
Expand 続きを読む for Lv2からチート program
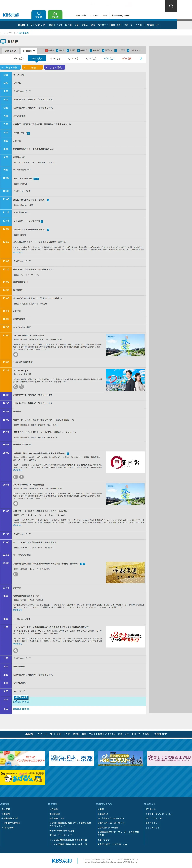point(18,644)
